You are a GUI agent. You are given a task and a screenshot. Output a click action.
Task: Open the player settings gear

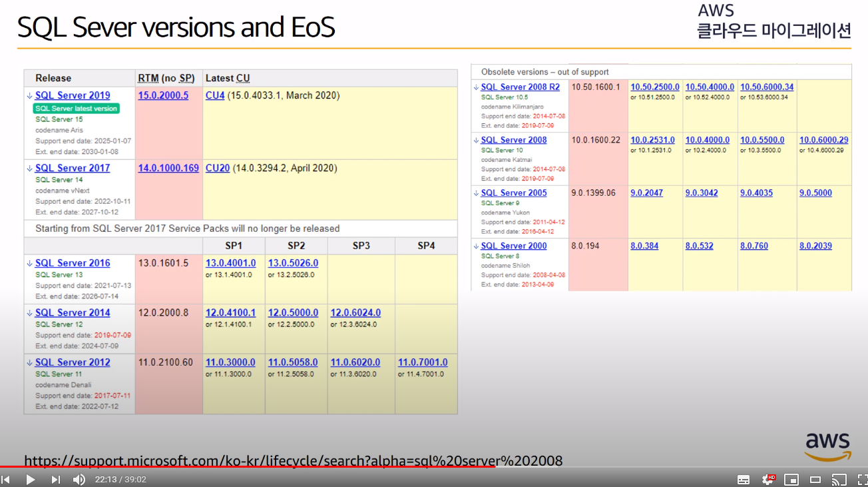(x=768, y=480)
